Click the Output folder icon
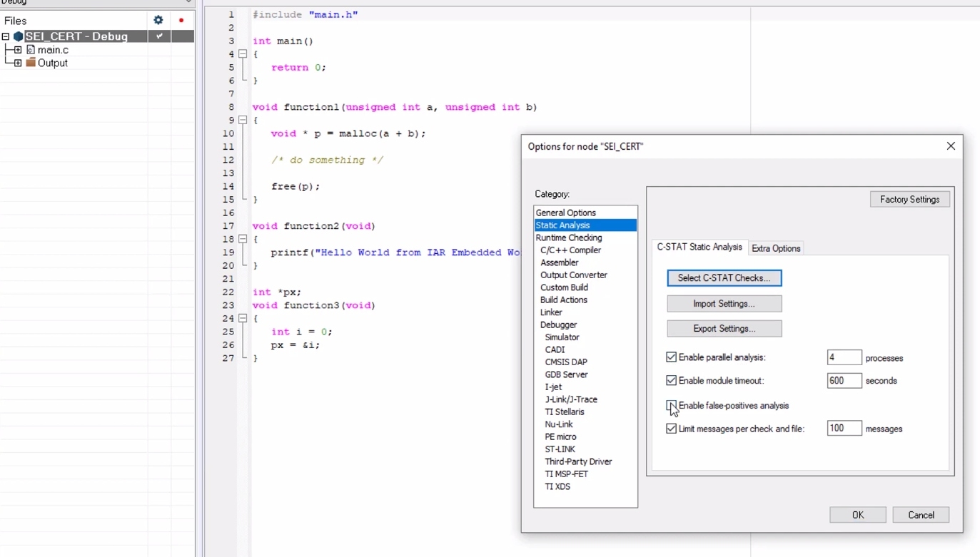This screenshot has width=980, height=557. click(x=31, y=63)
